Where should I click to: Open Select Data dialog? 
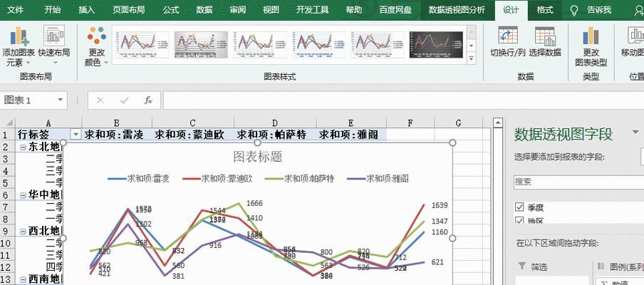(544, 41)
